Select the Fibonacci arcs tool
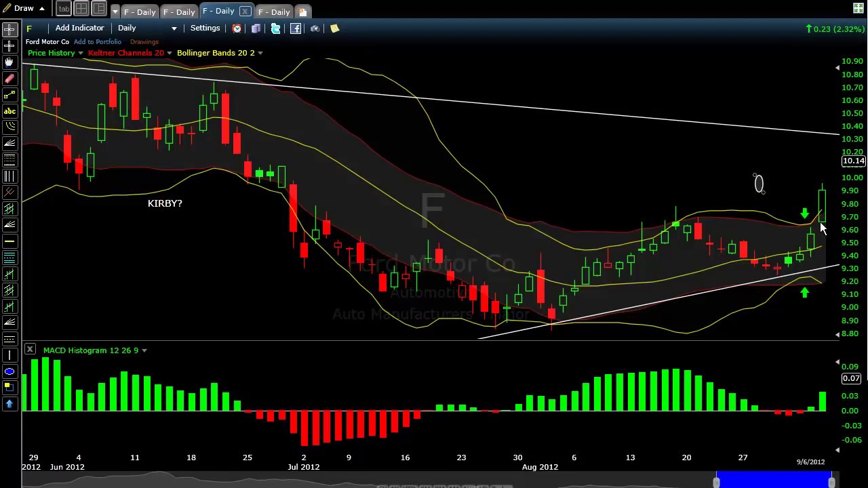Screen dimensions: 868x488 [x=9, y=127]
